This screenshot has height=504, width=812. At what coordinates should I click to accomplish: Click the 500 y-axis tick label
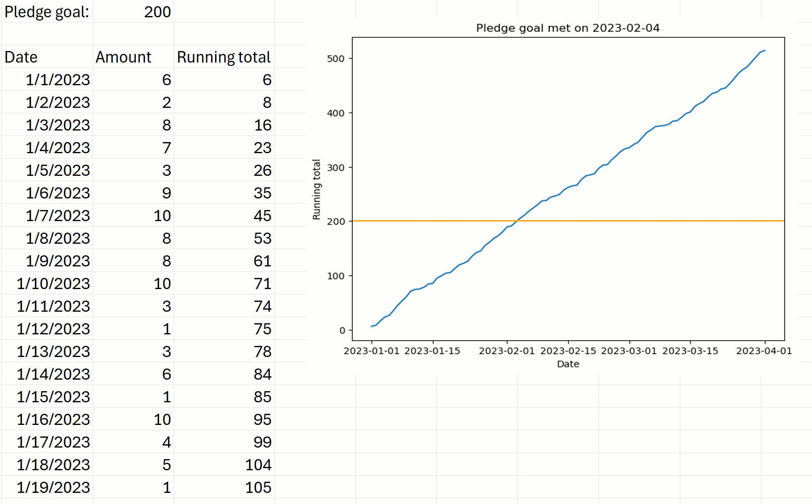tap(336, 58)
